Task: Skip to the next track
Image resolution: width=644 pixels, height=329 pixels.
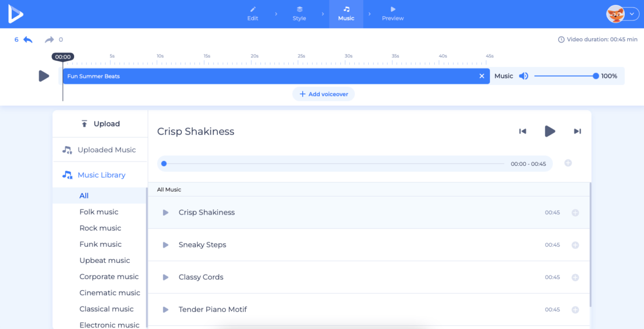Action: (x=577, y=131)
